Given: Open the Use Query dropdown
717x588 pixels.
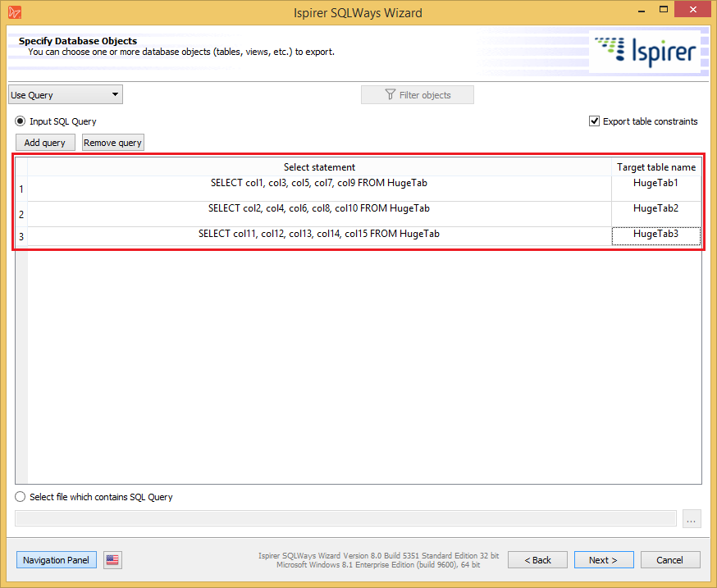Looking at the screenshot, I should pyautogui.click(x=65, y=95).
